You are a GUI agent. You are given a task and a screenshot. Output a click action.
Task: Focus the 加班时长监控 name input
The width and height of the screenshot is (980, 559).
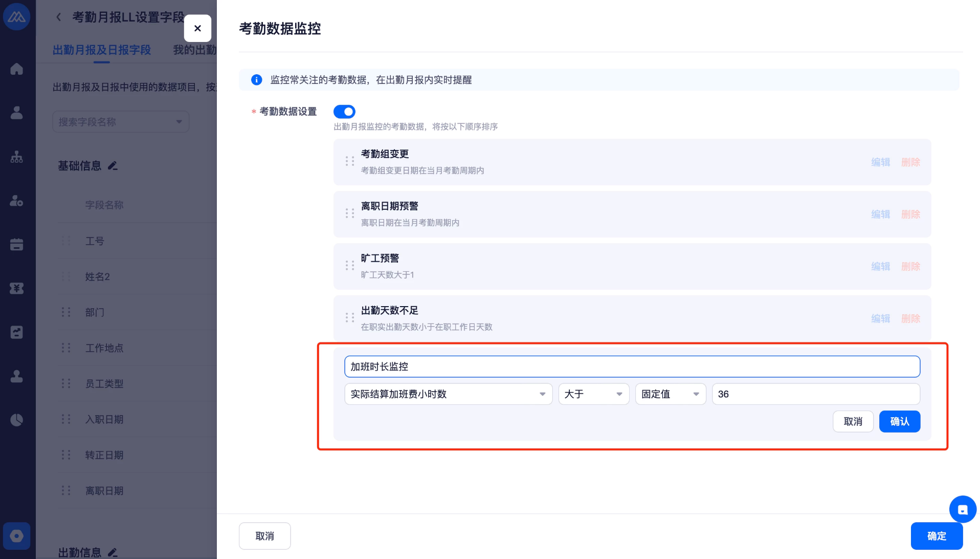coord(632,367)
